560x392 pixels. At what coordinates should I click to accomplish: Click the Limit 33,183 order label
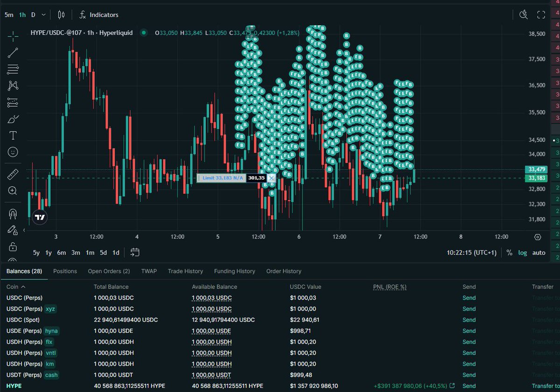pyautogui.click(x=222, y=178)
